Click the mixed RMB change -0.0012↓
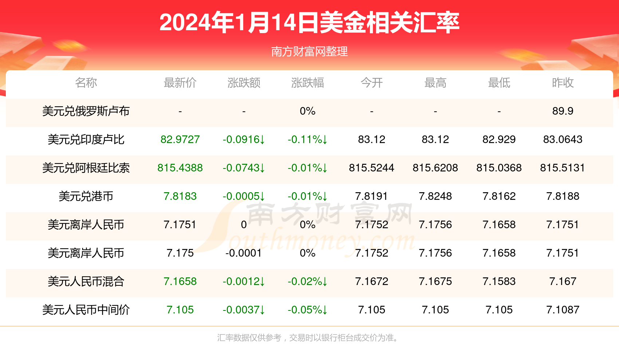Image resolution: width=619 pixels, height=364 pixels. 244,281
